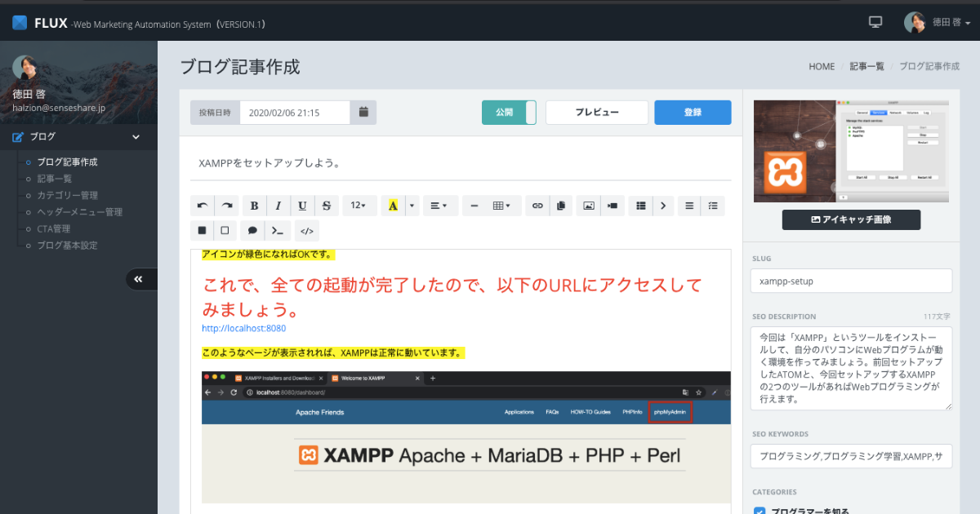Check the プログラマーを知る category checkbox
The image size is (980, 514).
(x=759, y=512)
